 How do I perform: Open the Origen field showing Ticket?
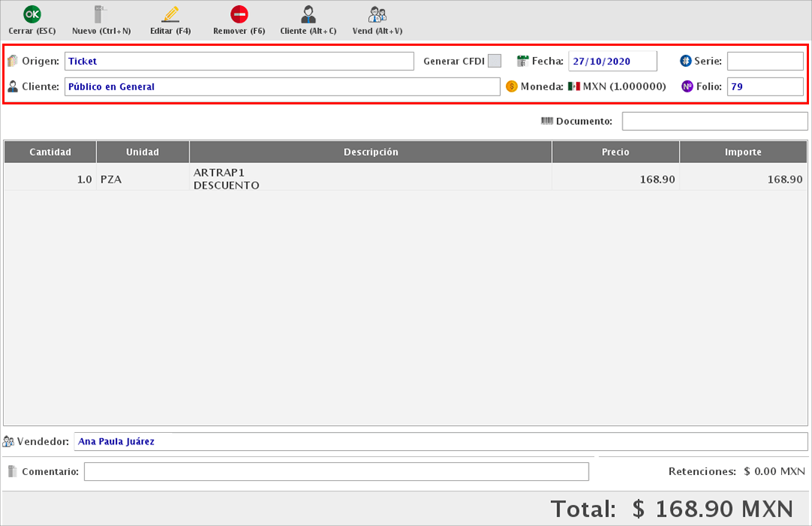239,61
